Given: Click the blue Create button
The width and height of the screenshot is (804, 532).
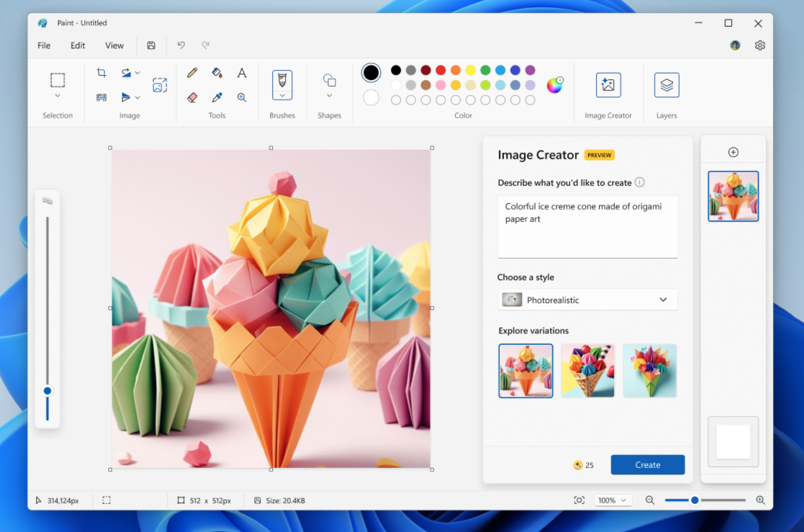Looking at the screenshot, I should tap(647, 465).
